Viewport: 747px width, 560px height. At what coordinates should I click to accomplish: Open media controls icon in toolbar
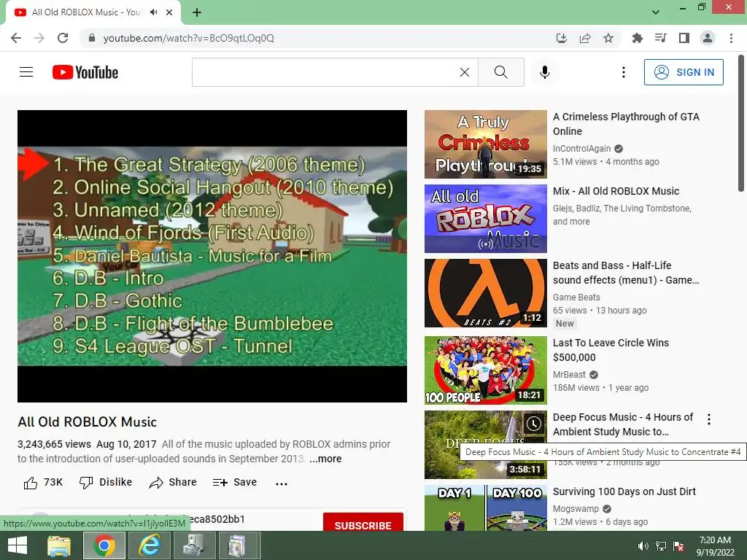coord(660,38)
